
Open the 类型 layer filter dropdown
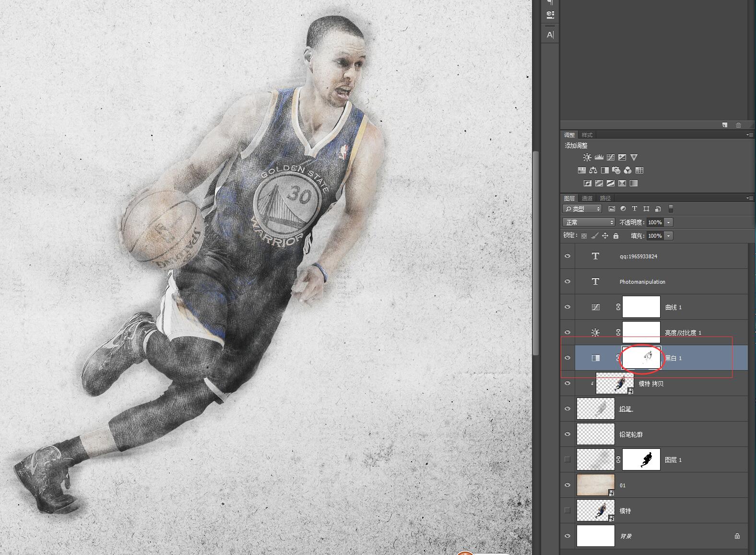tap(582, 209)
